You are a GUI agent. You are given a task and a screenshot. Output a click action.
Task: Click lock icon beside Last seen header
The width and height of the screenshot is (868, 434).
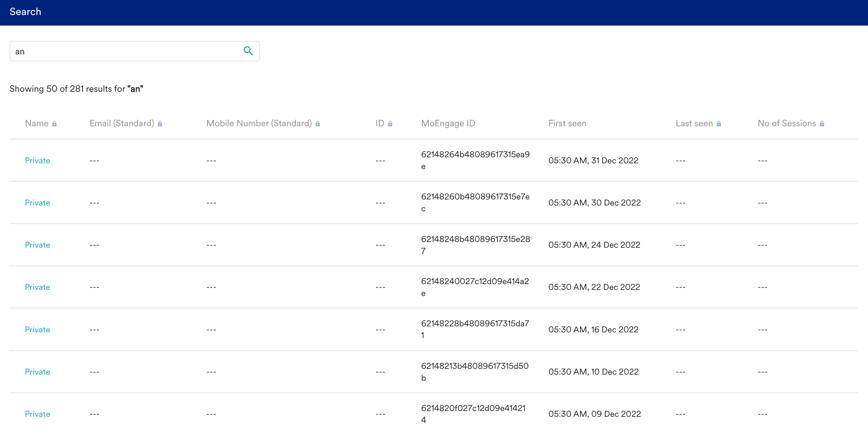click(x=719, y=124)
